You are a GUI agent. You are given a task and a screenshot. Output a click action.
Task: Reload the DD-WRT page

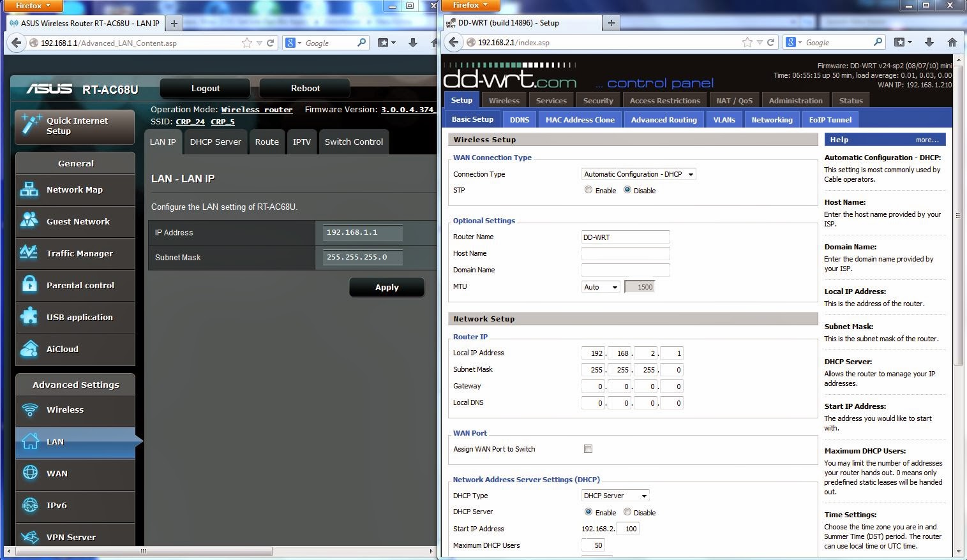[771, 42]
